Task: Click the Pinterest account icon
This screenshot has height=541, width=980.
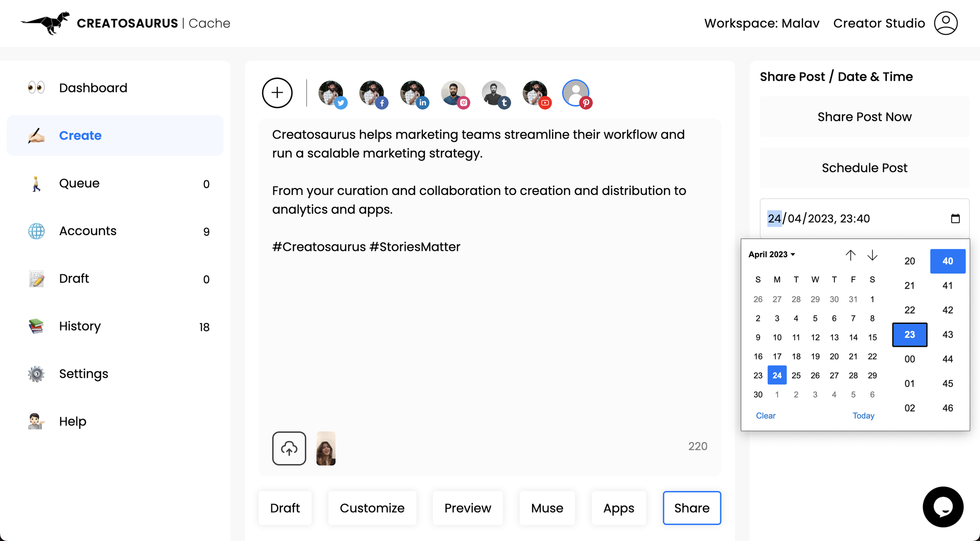Action: click(576, 92)
